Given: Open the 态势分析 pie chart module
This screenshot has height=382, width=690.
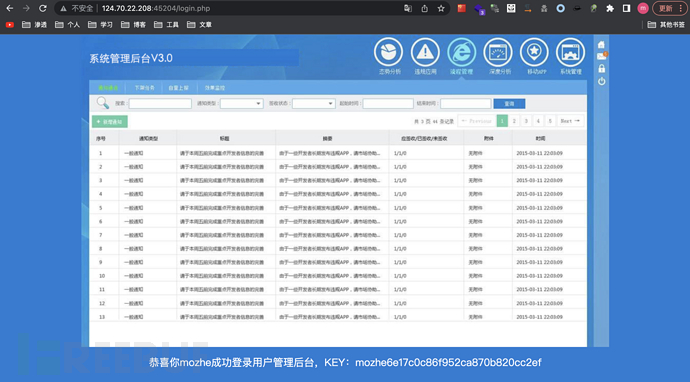Looking at the screenshot, I should (389, 52).
